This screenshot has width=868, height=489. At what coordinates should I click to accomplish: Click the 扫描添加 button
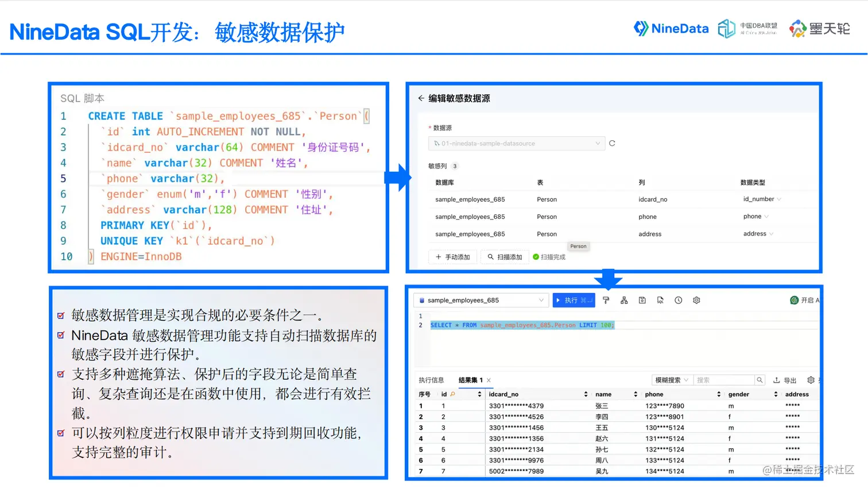[505, 257]
